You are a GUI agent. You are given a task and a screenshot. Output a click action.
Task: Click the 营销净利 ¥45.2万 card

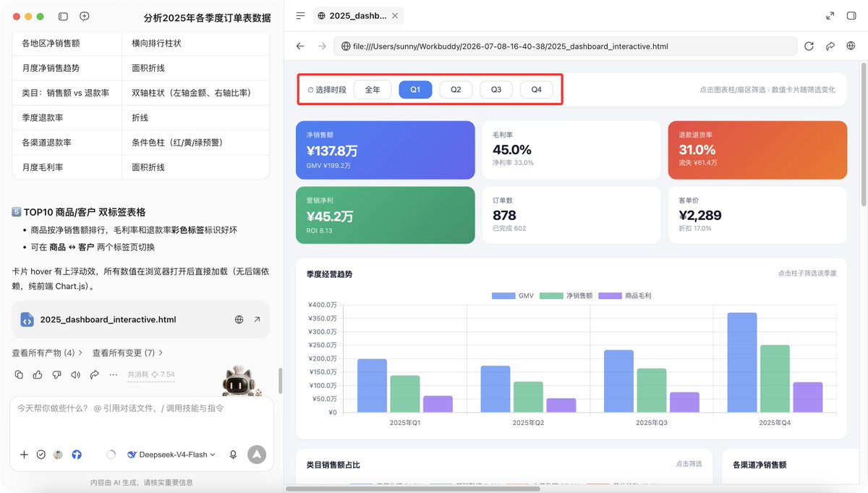[385, 215]
